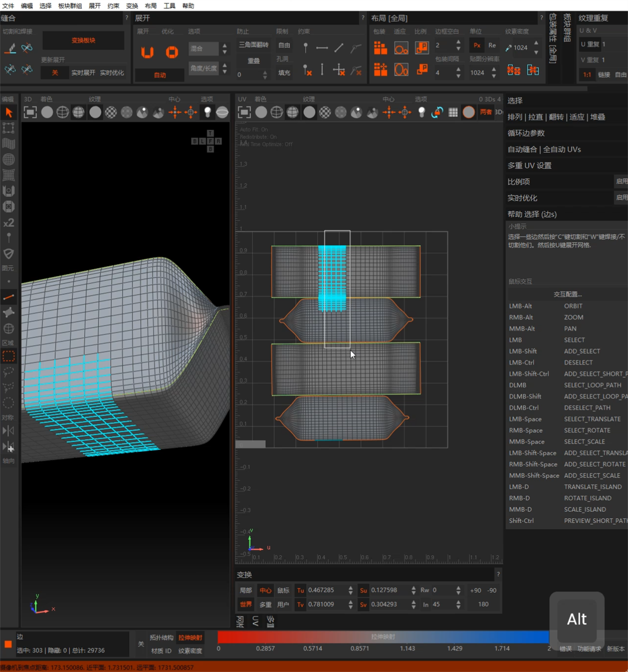Toggle the 重叠 overlap prevention option

tap(253, 61)
